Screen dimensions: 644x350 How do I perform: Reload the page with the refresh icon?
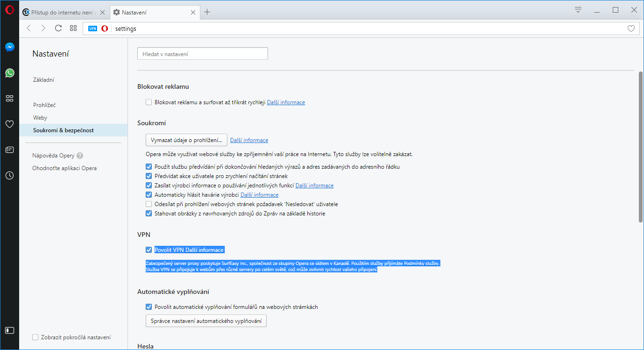(58, 28)
